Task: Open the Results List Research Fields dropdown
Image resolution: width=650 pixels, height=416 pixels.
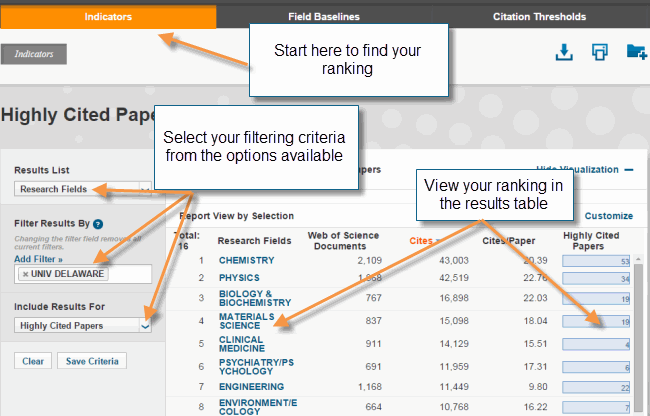Action: [82, 189]
